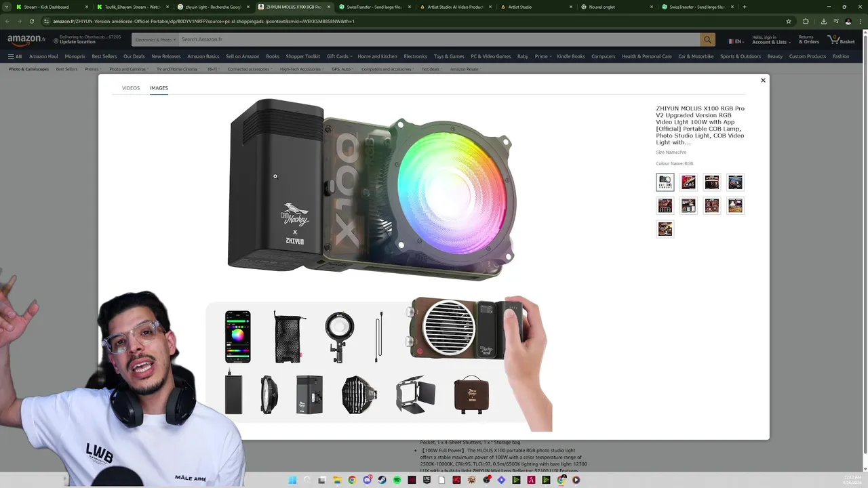868x488 pixels.
Task: Open Epic Games launcher from taskbar
Action: tap(427, 480)
